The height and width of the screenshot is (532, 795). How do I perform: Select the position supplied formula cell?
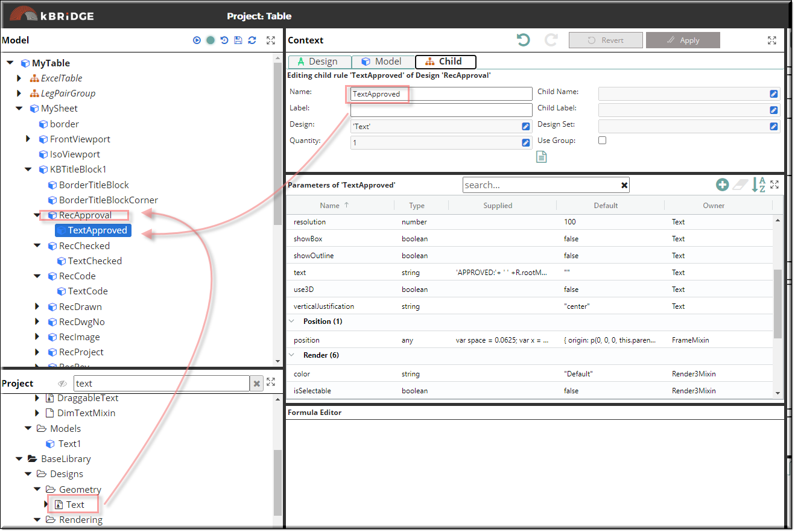[x=502, y=340]
